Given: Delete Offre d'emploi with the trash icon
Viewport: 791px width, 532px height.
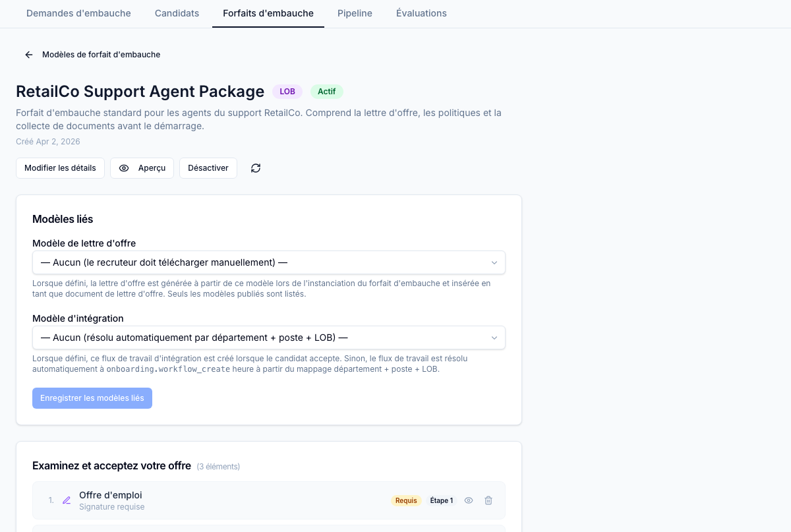Looking at the screenshot, I should pos(488,500).
